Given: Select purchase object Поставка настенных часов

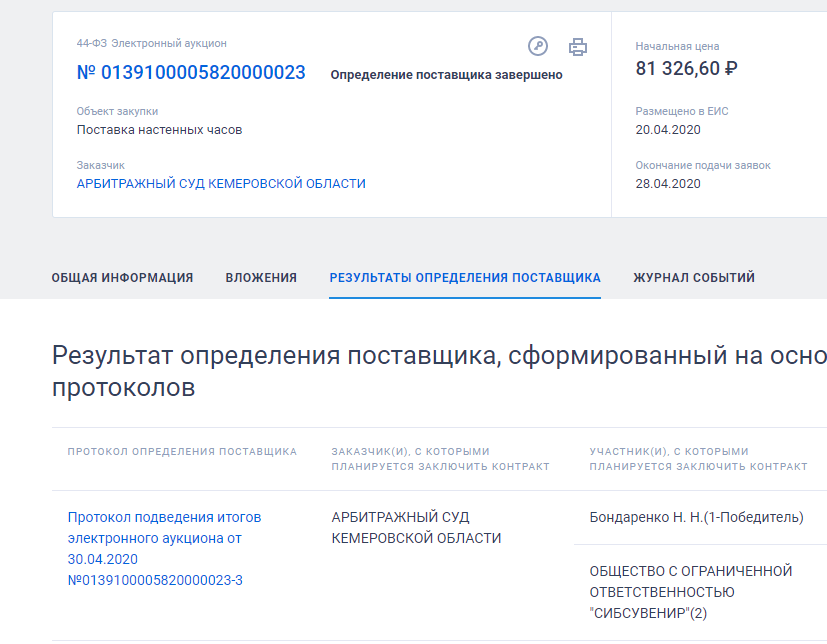Looking at the screenshot, I should click(159, 130).
